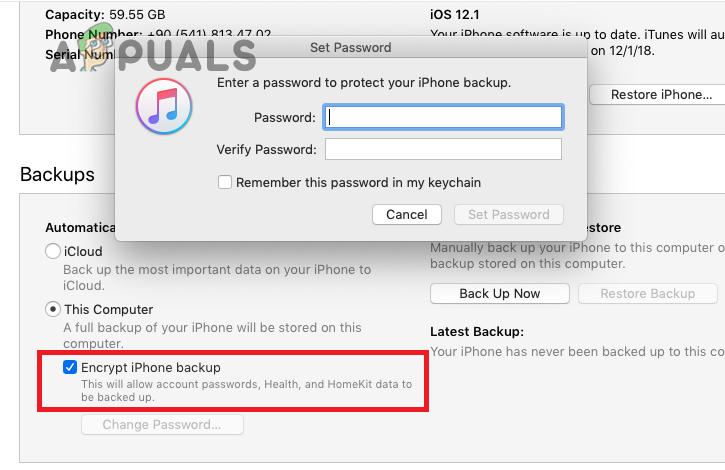Click the Set Password dialog title
This screenshot has height=470, width=725.
(x=350, y=48)
